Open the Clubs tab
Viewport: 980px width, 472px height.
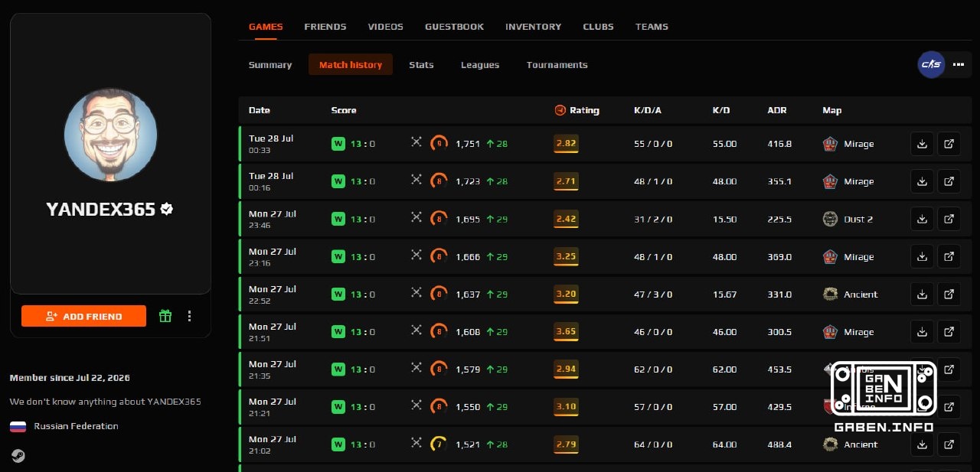click(x=598, y=27)
